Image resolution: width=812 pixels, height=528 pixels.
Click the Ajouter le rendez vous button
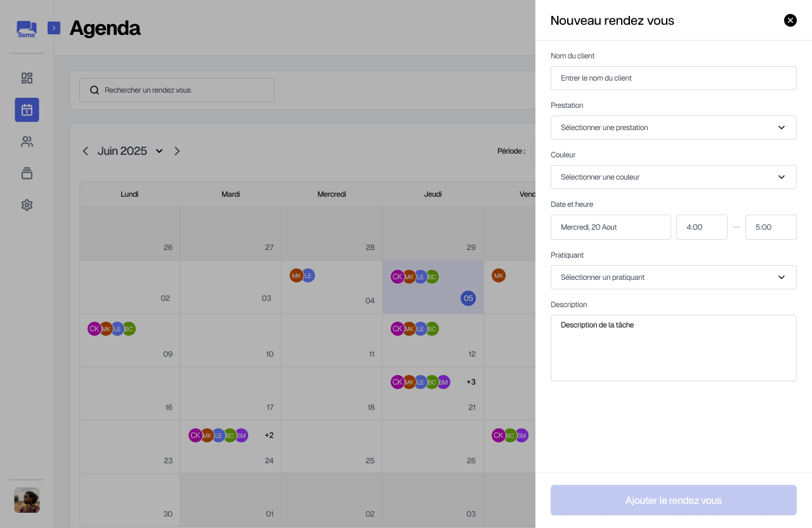673,500
